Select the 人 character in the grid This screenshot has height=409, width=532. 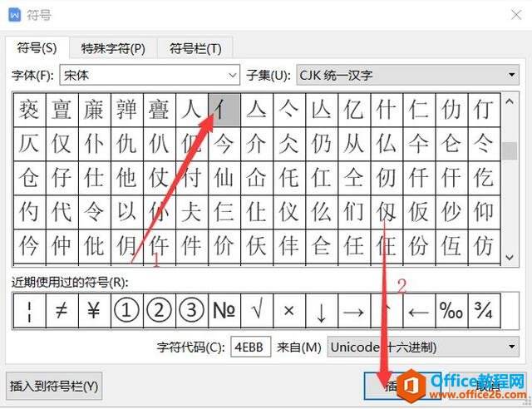point(192,110)
